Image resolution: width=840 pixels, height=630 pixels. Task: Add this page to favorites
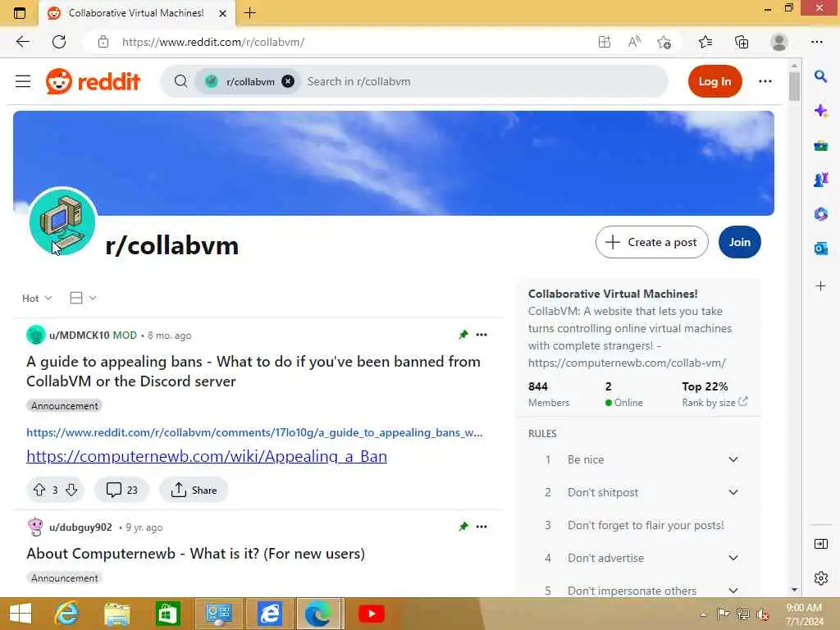click(x=664, y=42)
